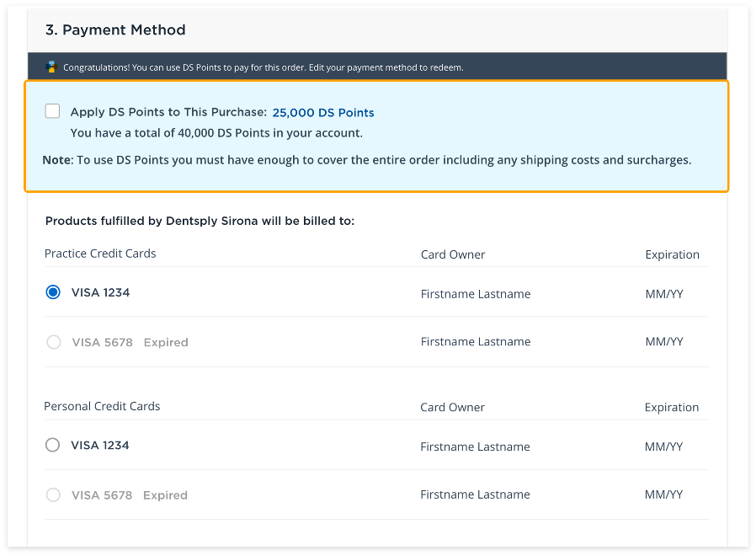Screen dimensions: 756x556
Task: Click the Expiration column header in the Personal section
Action: [672, 407]
